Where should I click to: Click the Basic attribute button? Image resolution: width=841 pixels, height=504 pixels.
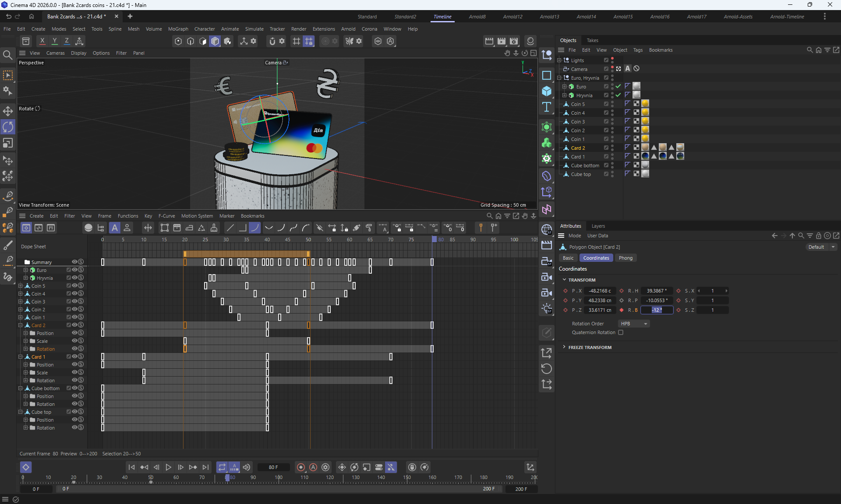(568, 258)
